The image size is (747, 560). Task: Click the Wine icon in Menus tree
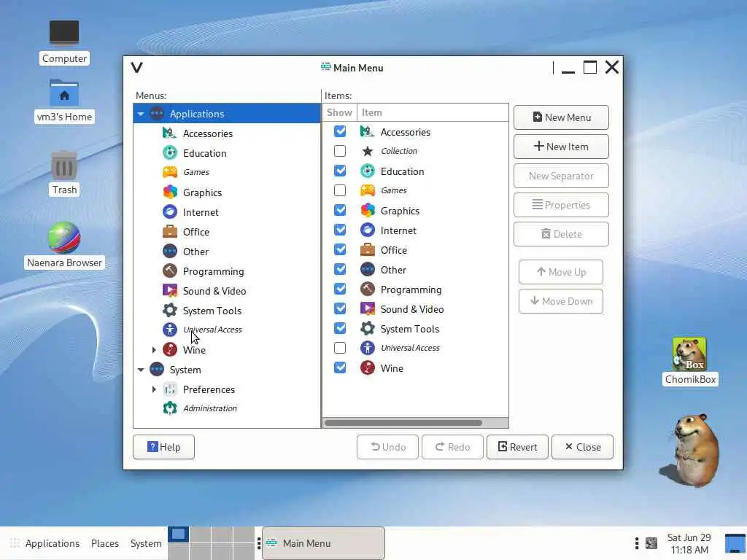tap(169, 349)
